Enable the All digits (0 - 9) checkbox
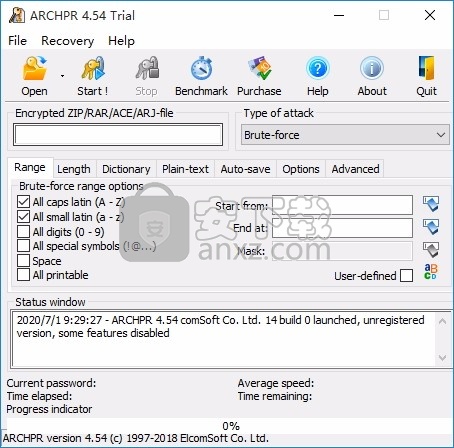This screenshot has height=448, width=454. tap(23, 231)
